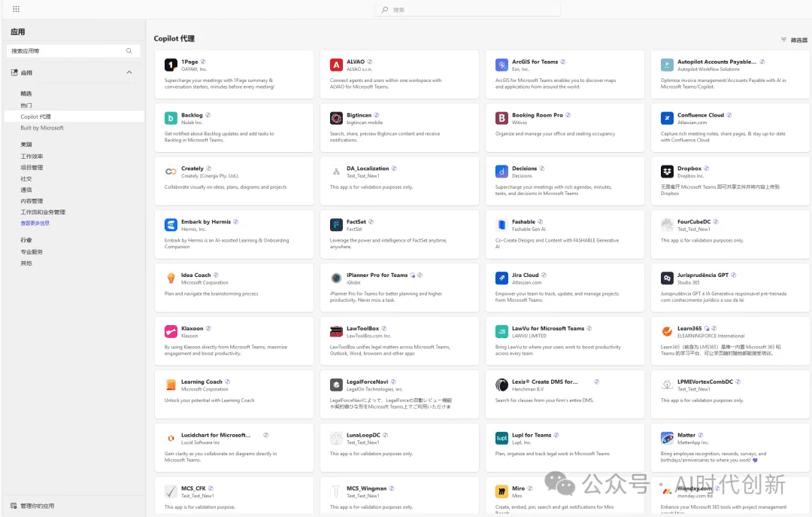The height and width of the screenshot is (517, 812).
Task: Click the Autopilot Accounts Payable icon
Action: [667, 65]
